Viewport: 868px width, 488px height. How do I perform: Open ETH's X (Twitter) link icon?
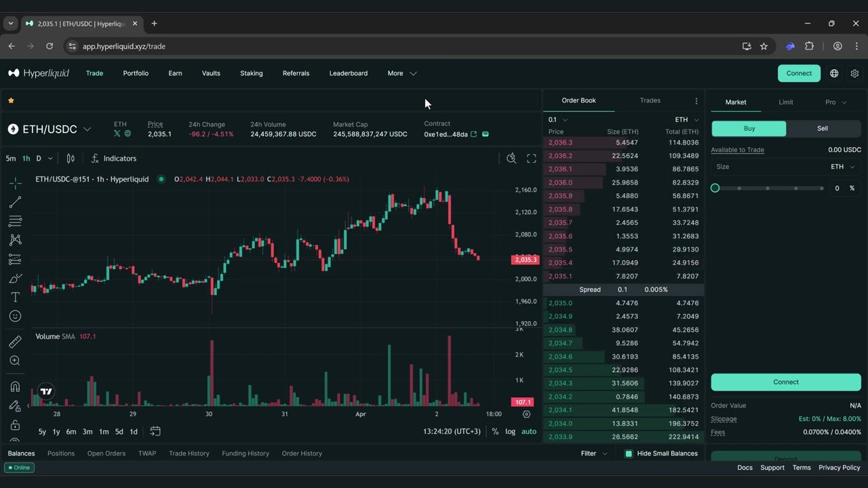click(x=117, y=134)
